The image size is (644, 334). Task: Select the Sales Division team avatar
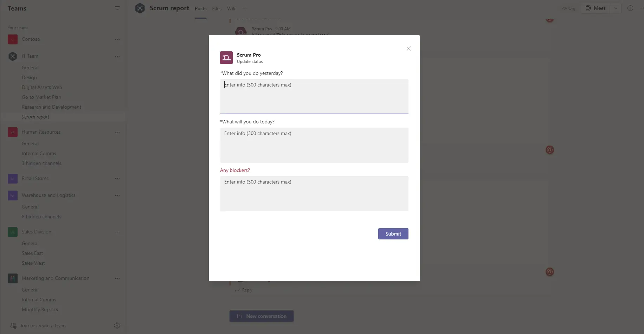pyautogui.click(x=13, y=232)
